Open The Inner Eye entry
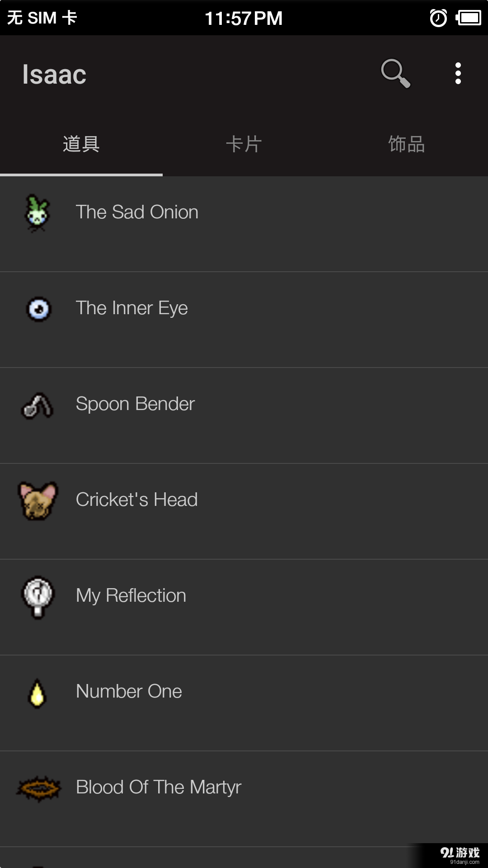The image size is (488, 868). [131, 308]
